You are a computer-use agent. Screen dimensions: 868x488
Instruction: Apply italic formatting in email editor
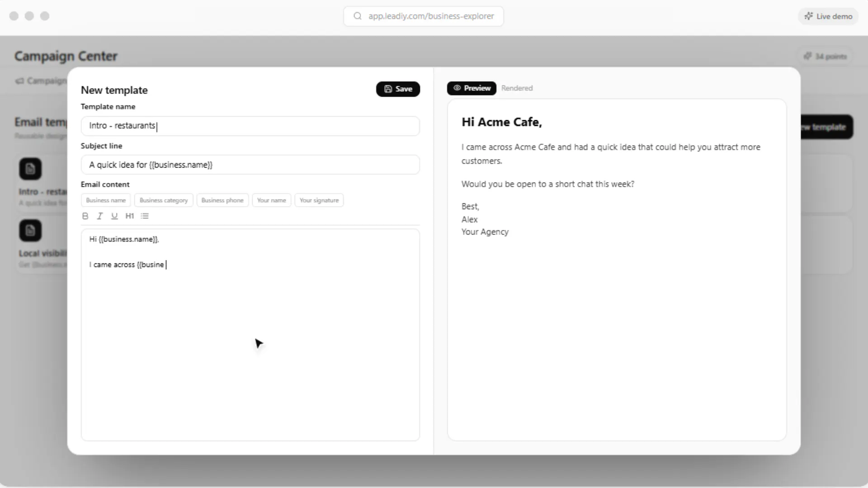click(100, 216)
